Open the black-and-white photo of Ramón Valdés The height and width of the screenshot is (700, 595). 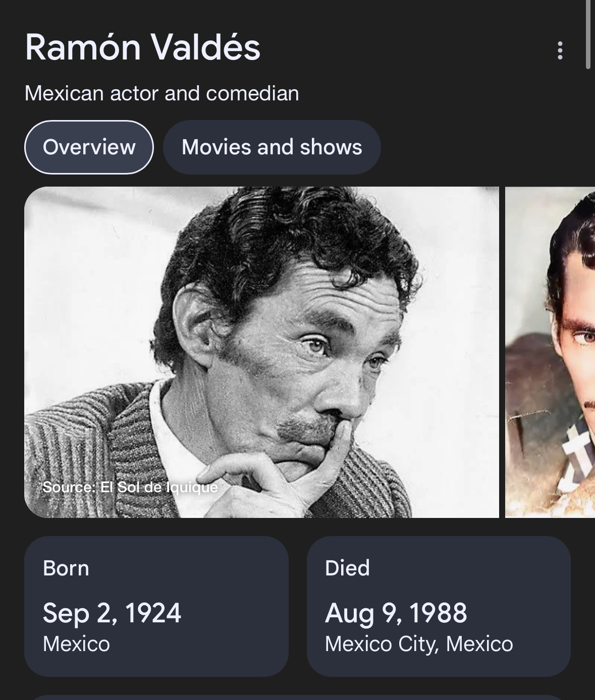261,352
